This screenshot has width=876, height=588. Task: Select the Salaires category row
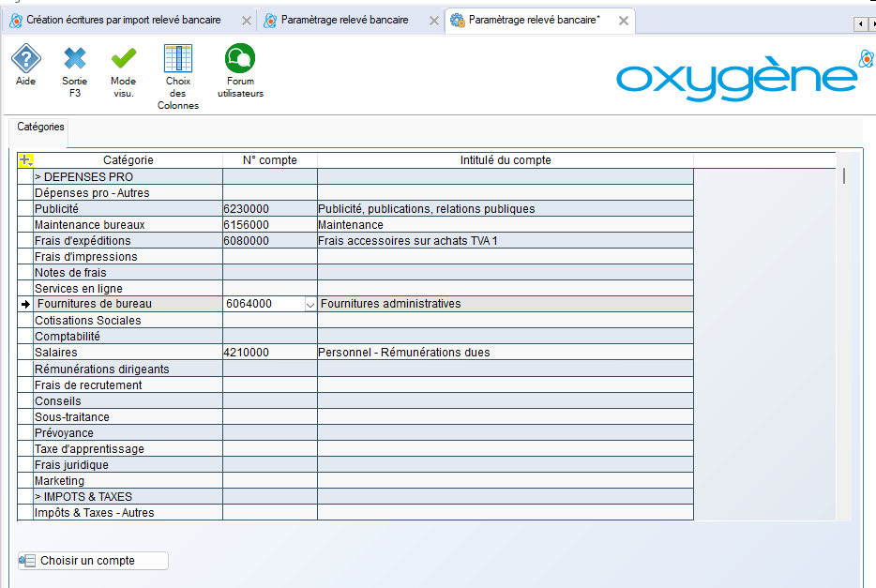point(128,353)
